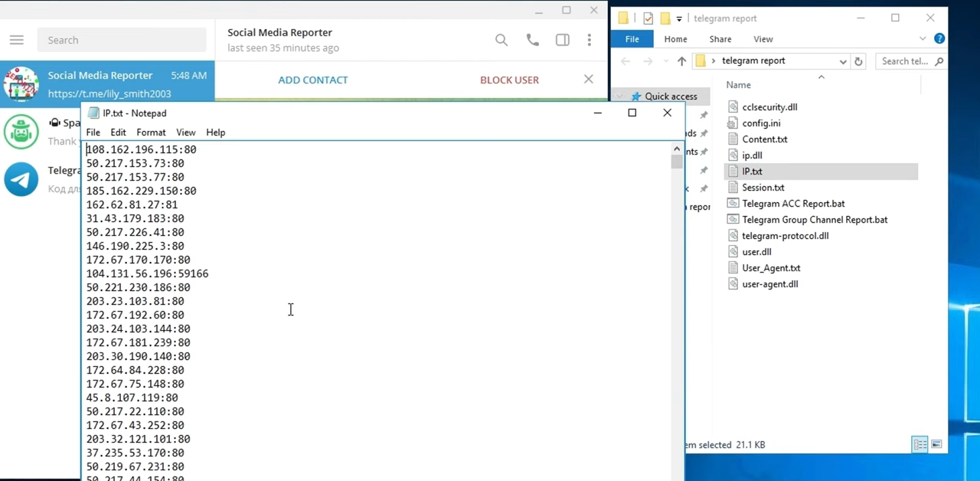
Task: Dismiss the add contact bar
Action: pos(588,79)
